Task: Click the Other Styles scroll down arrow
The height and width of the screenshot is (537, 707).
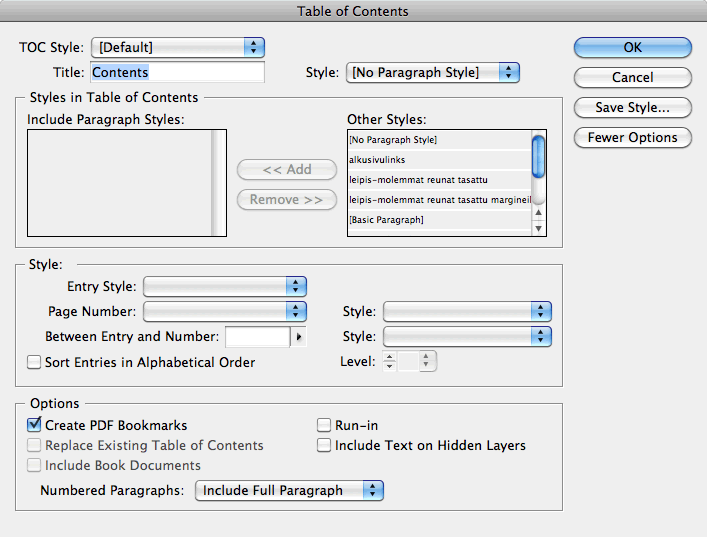Action: (x=539, y=229)
